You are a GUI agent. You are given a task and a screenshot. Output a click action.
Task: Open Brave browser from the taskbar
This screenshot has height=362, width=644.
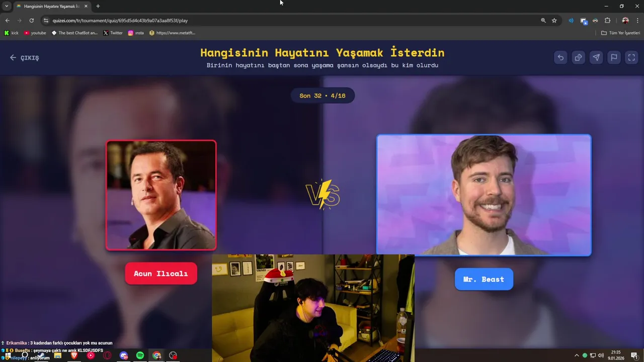[x=74, y=355]
